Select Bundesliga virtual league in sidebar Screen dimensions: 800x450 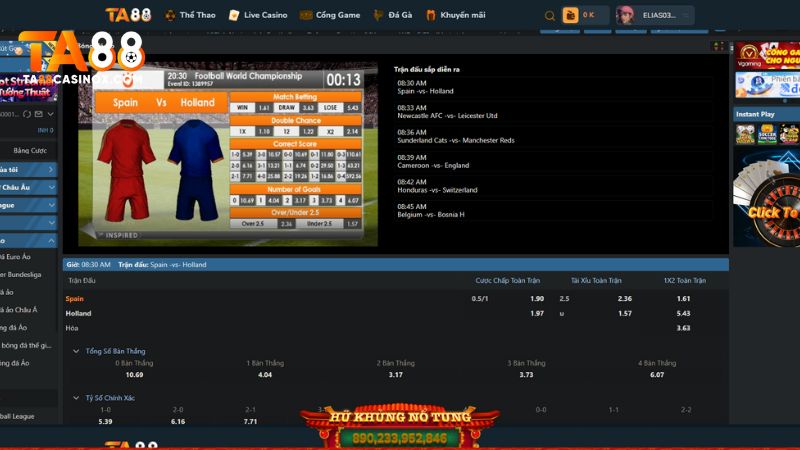point(21,274)
